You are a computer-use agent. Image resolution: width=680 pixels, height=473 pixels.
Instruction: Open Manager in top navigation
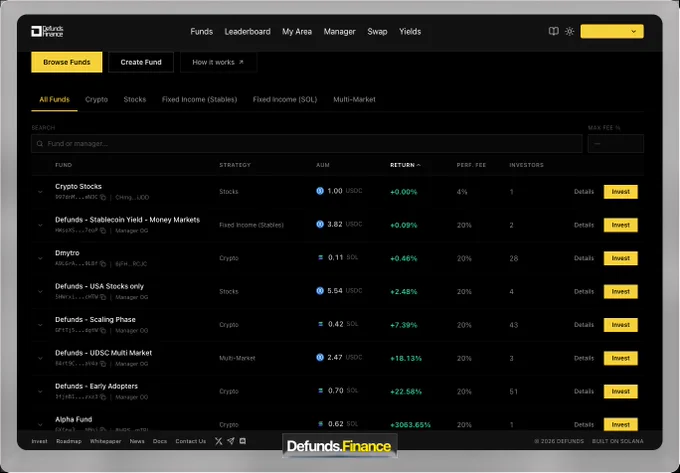click(340, 32)
